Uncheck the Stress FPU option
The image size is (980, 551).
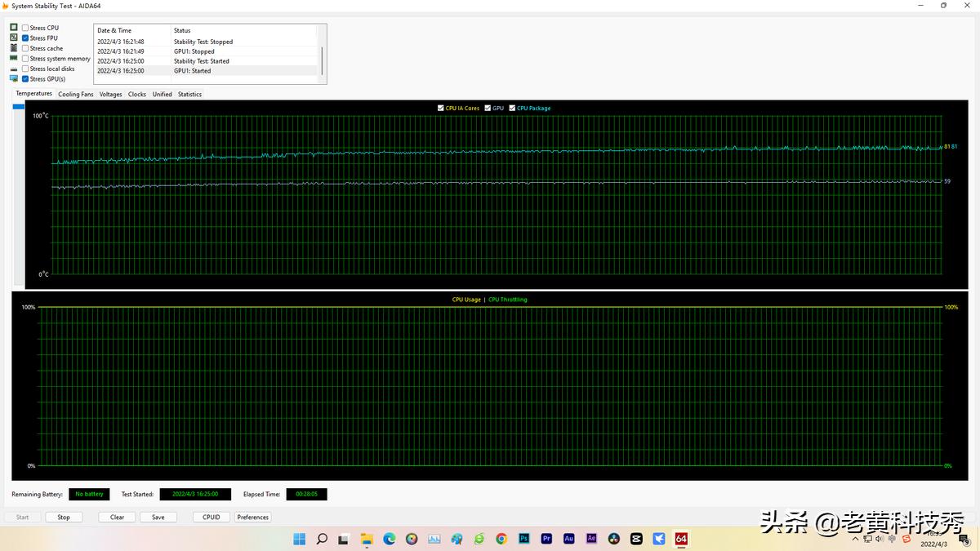(x=25, y=38)
